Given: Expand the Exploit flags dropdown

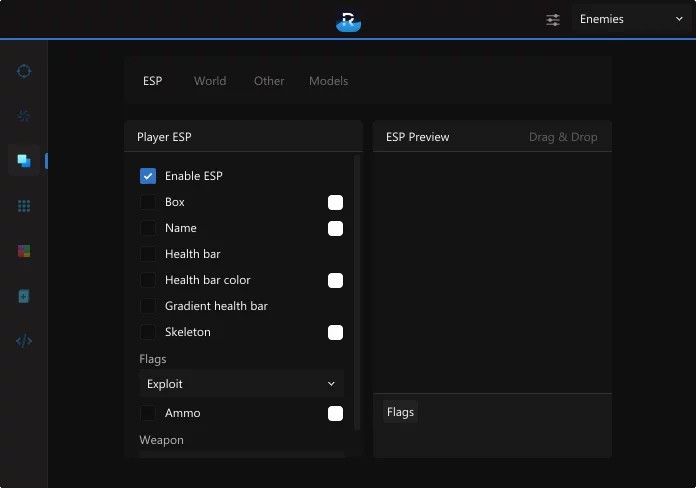Looking at the screenshot, I should tap(241, 384).
